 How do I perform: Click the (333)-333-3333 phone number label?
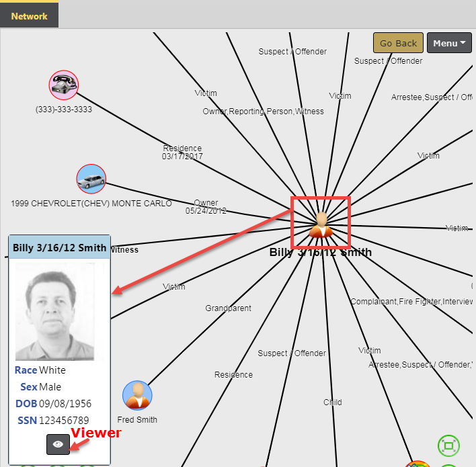point(64,109)
